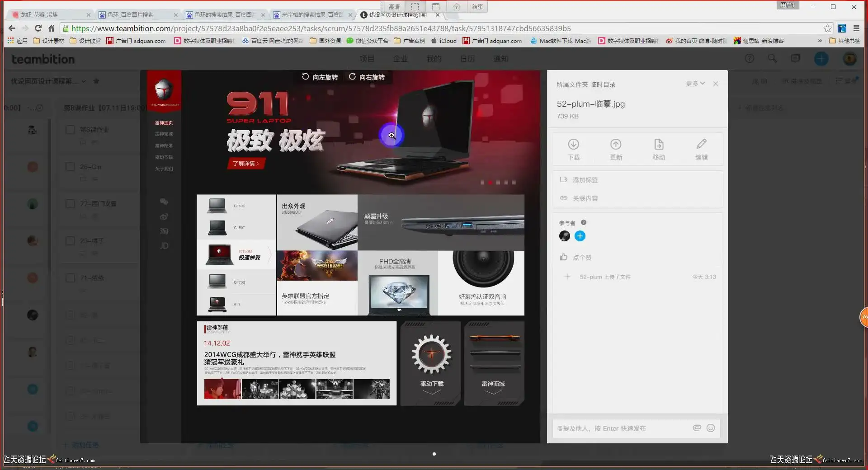868x470 pixels.
Task: Open the 微信公众平台 bookmark
Action: (367, 41)
